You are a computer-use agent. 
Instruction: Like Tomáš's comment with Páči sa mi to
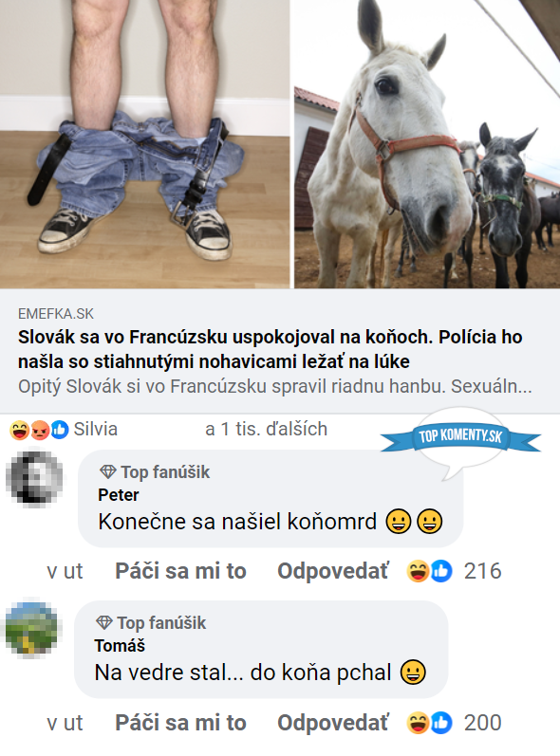[180, 723]
